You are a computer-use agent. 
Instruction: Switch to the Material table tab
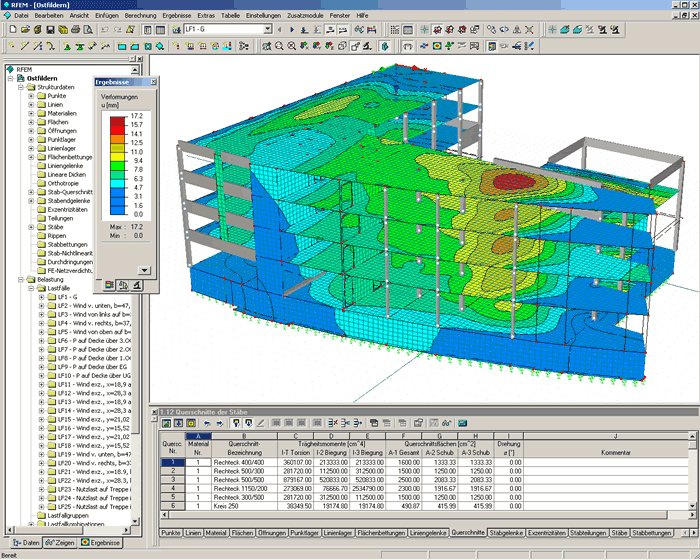(x=216, y=533)
